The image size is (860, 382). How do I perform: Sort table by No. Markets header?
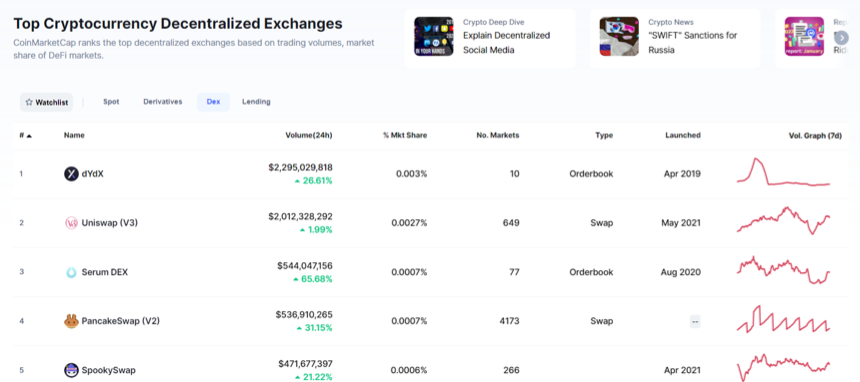pos(498,136)
